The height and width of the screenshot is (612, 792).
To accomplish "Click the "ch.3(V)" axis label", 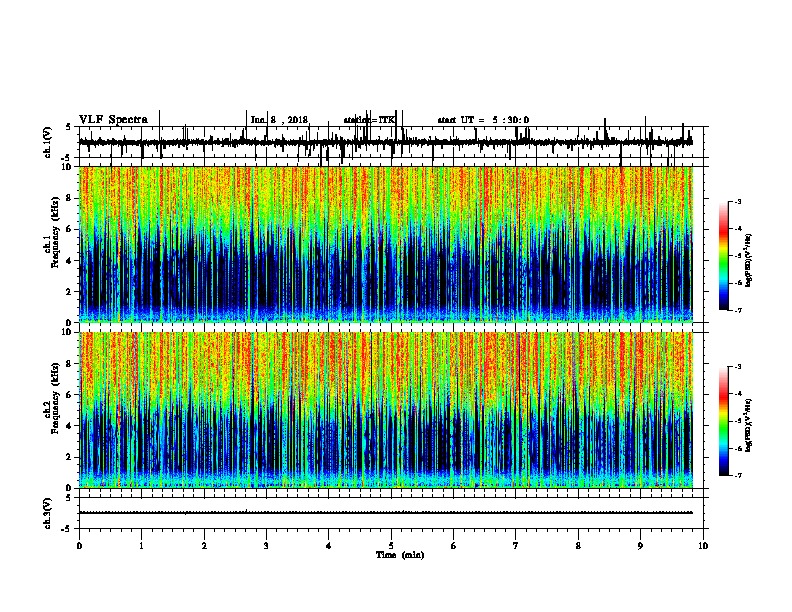I will coord(48,513).
